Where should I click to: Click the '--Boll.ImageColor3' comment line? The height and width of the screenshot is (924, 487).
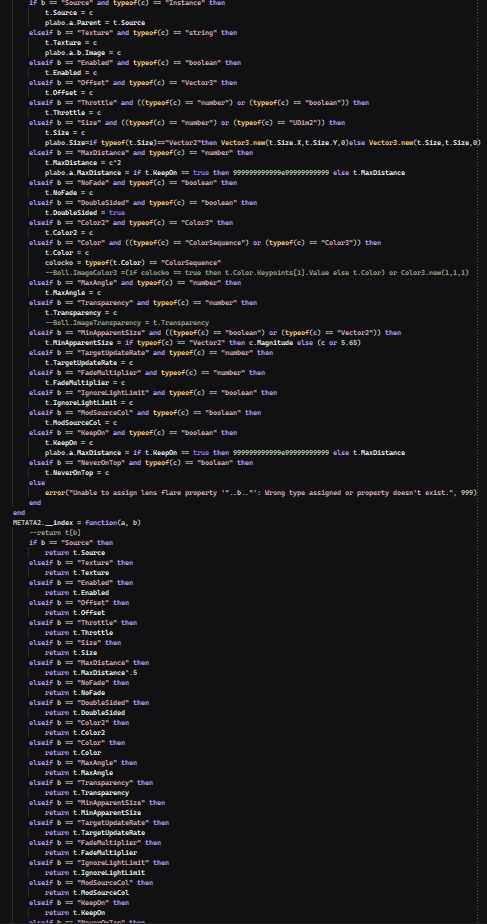257,273
